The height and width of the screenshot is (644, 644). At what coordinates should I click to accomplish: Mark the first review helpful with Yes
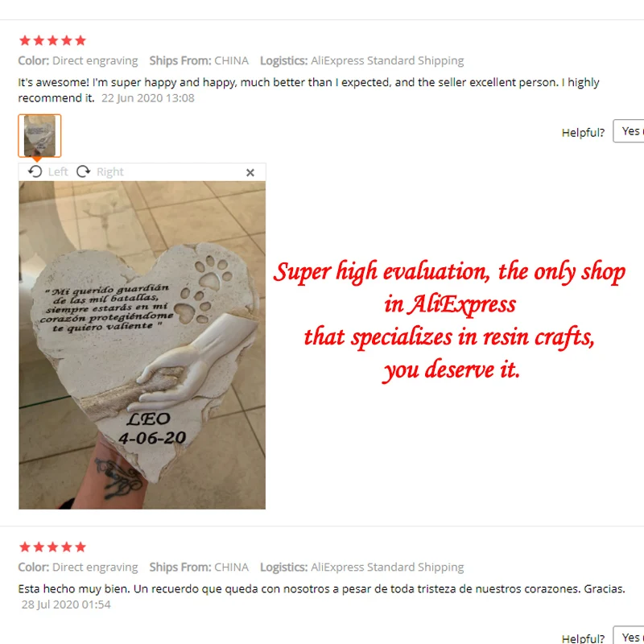click(630, 131)
